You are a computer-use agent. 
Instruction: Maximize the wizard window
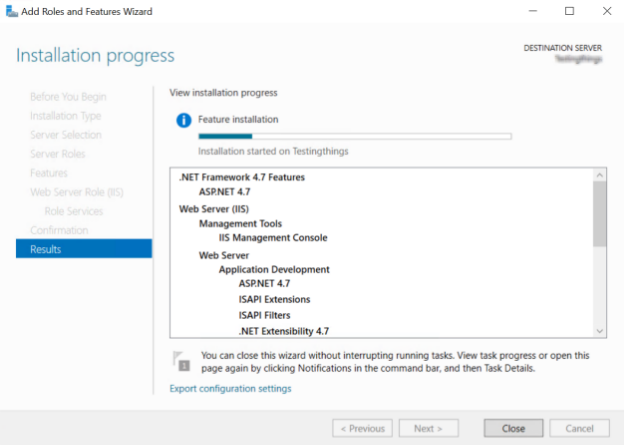569,11
